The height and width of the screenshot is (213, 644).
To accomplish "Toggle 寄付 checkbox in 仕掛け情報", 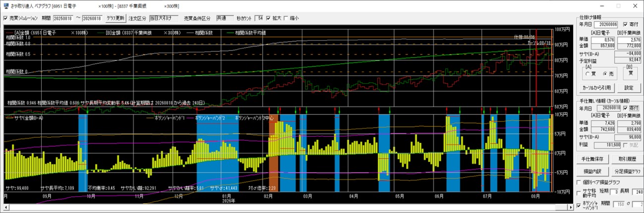I will (x=625, y=24).
